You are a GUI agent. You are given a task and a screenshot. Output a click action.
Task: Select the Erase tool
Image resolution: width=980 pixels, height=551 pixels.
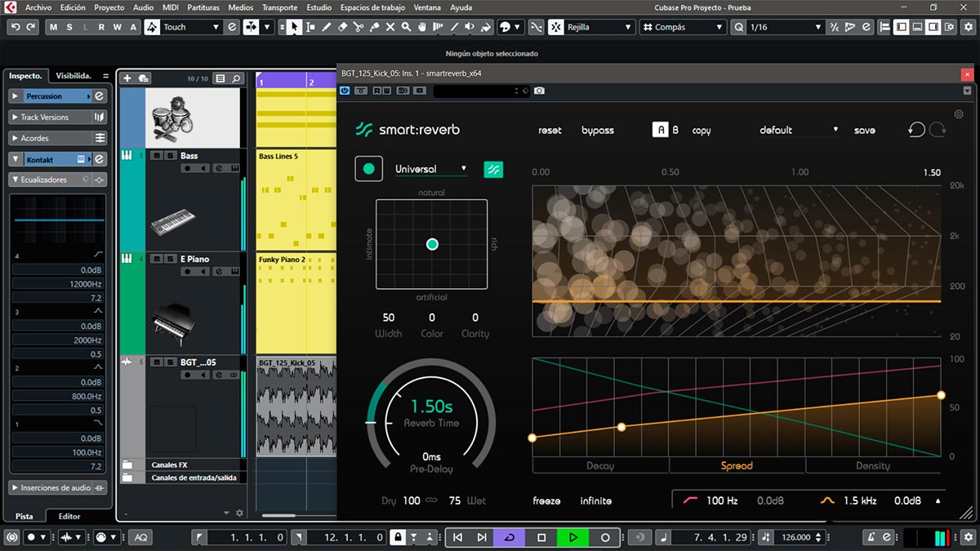tap(343, 27)
